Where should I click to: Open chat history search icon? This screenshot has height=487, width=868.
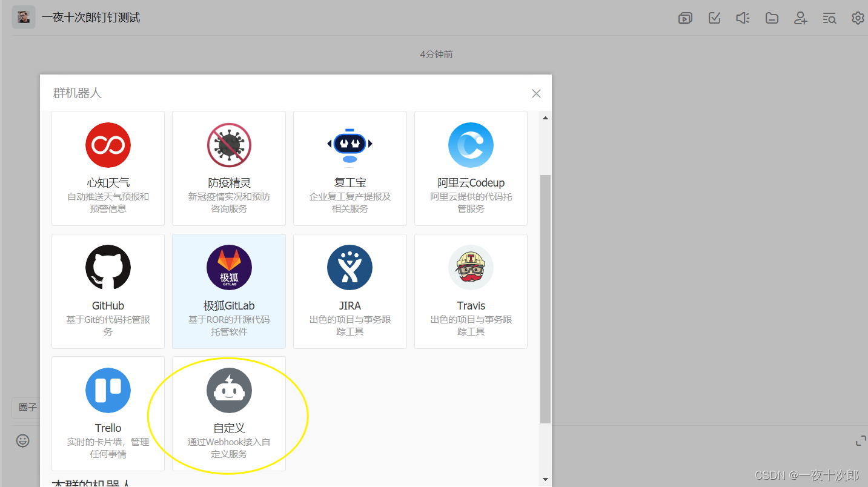(829, 18)
